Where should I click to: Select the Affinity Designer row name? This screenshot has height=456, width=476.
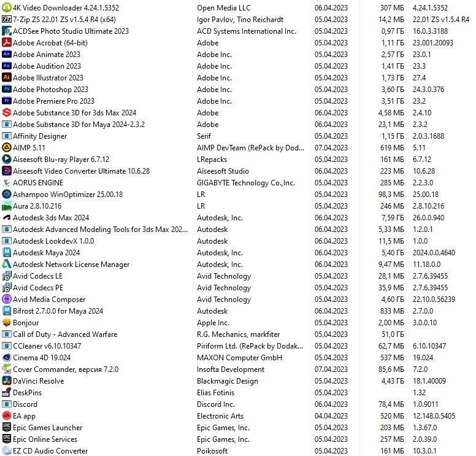coord(40,136)
